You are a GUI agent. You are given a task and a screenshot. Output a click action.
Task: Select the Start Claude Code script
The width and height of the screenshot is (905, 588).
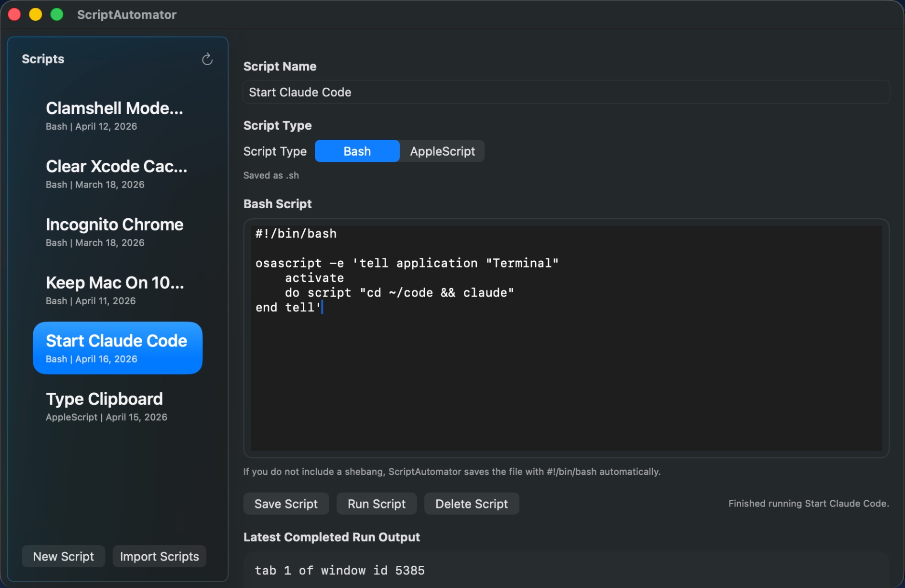[x=118, y=348]
